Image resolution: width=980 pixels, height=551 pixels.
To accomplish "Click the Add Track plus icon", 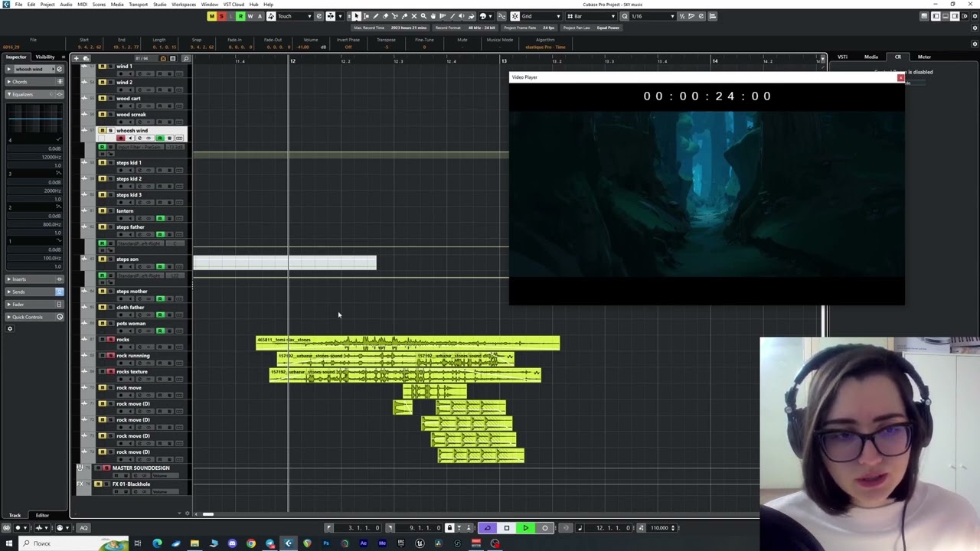I will (76, 58).
